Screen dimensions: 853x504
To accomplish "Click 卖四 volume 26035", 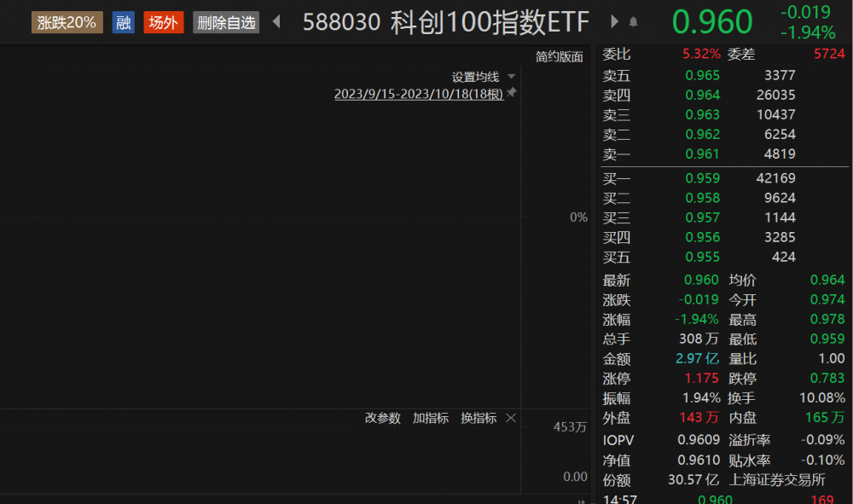I will coord(775,95).
